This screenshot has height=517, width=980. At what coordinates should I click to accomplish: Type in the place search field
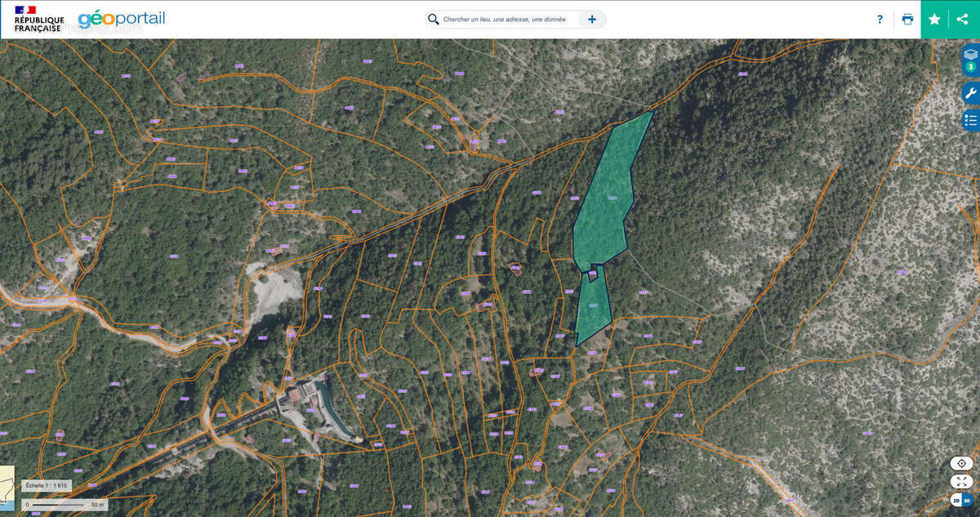click(506, 20)
